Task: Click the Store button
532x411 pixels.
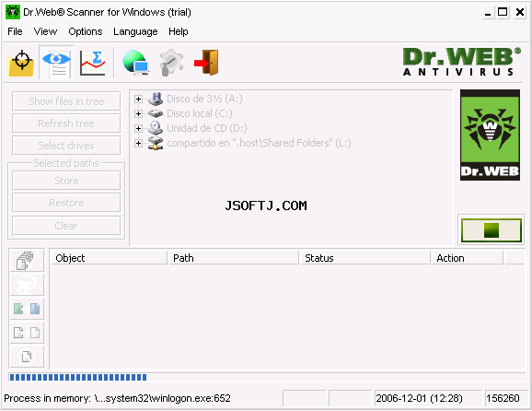Action: click(x=66, y=181)
